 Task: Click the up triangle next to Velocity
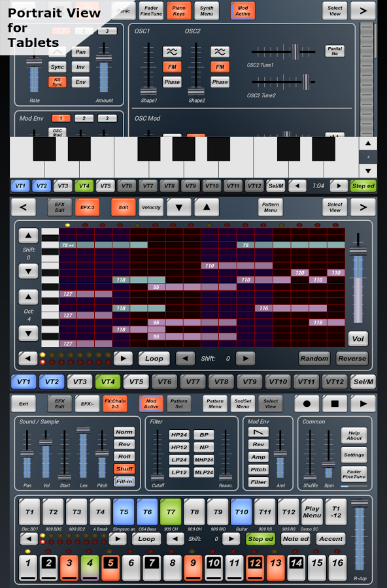pyautogui.click(x=207, y=207)
